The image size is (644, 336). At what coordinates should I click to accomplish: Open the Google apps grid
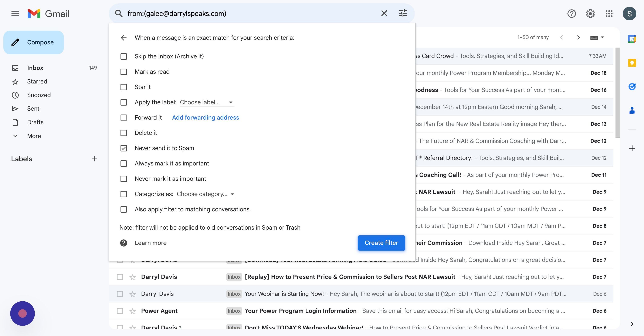[x=609, y=14]
